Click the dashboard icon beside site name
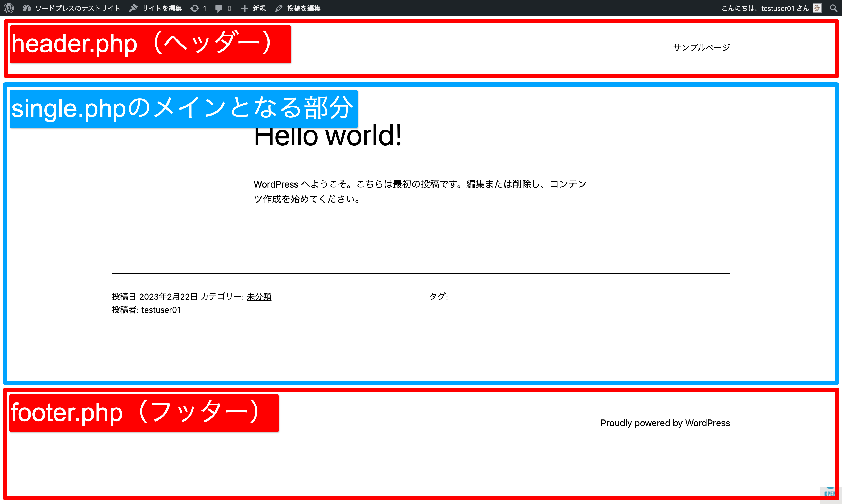 [27, 8]
